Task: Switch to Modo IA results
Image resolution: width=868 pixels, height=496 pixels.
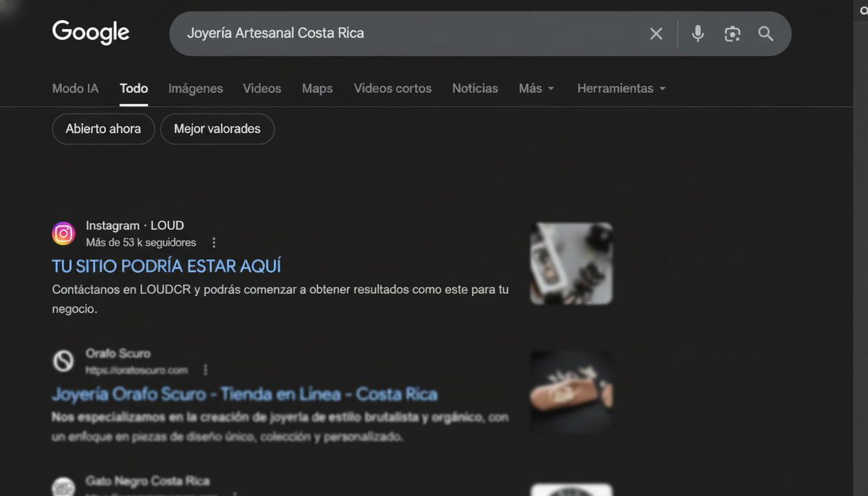Action: (75, 88)
